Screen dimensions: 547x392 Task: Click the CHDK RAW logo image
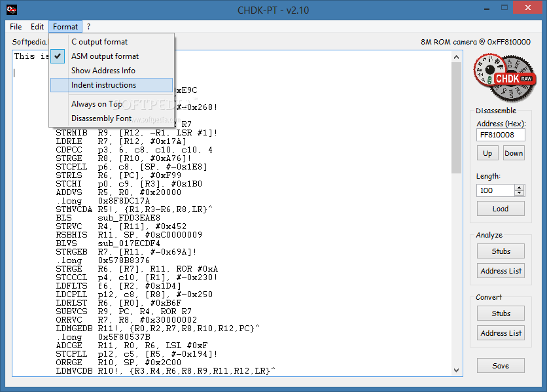pyautogui.click(x=504, y=77)
